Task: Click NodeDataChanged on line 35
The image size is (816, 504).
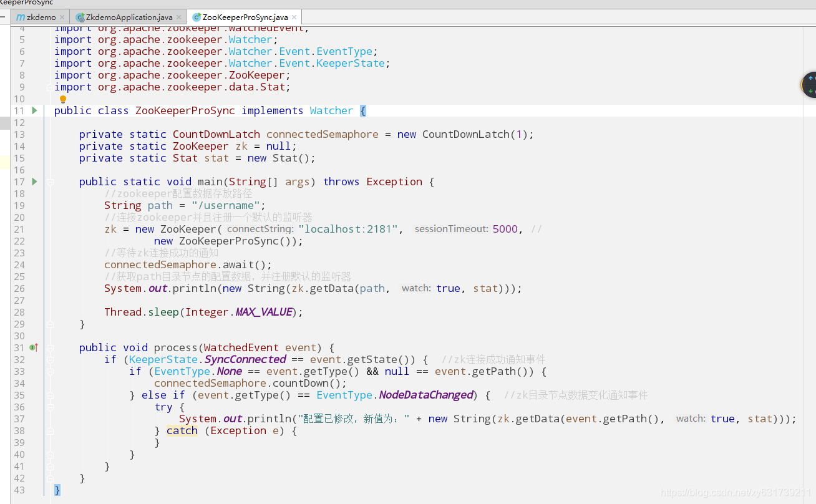Action: click(x=426, y=395)
